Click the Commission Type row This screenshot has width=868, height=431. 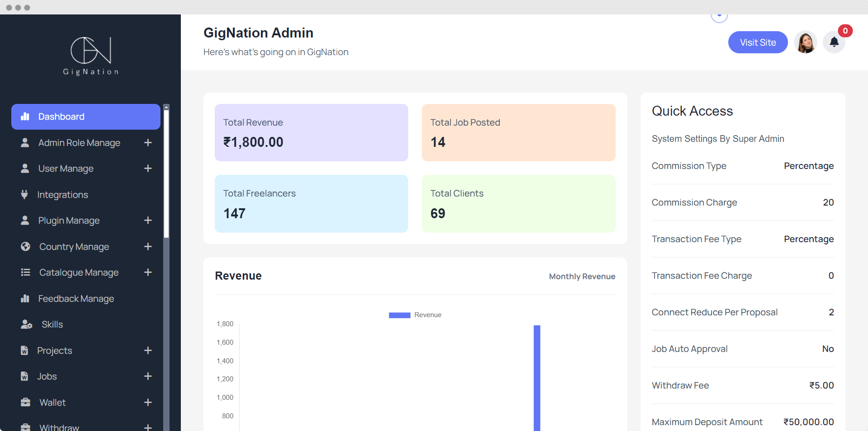(743, 166)
